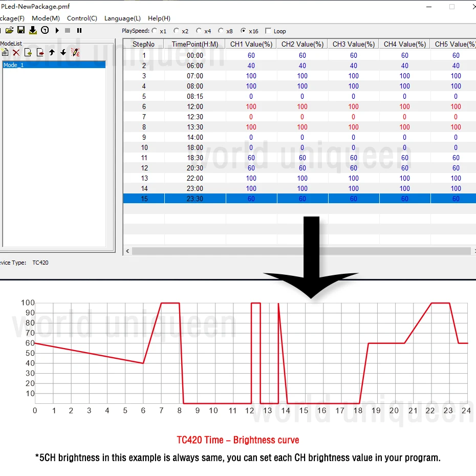Move mode down with the down arrow

pyautogui.click(x=63, y=53)
